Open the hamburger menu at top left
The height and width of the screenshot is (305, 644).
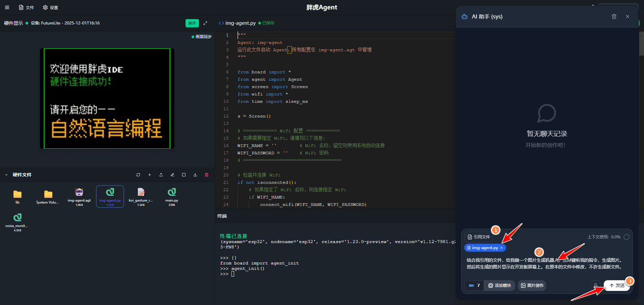7,7
